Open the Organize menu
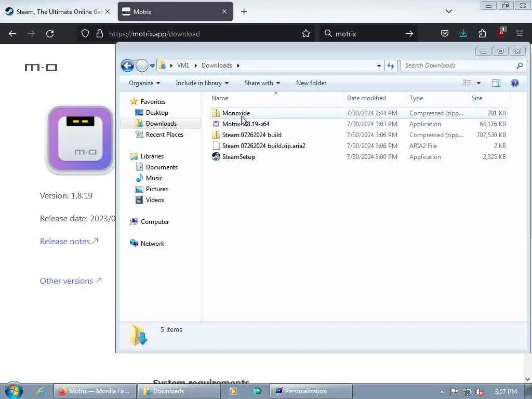Screen dimensions: 532x399 pyautogui.click(x=144, y=83)
